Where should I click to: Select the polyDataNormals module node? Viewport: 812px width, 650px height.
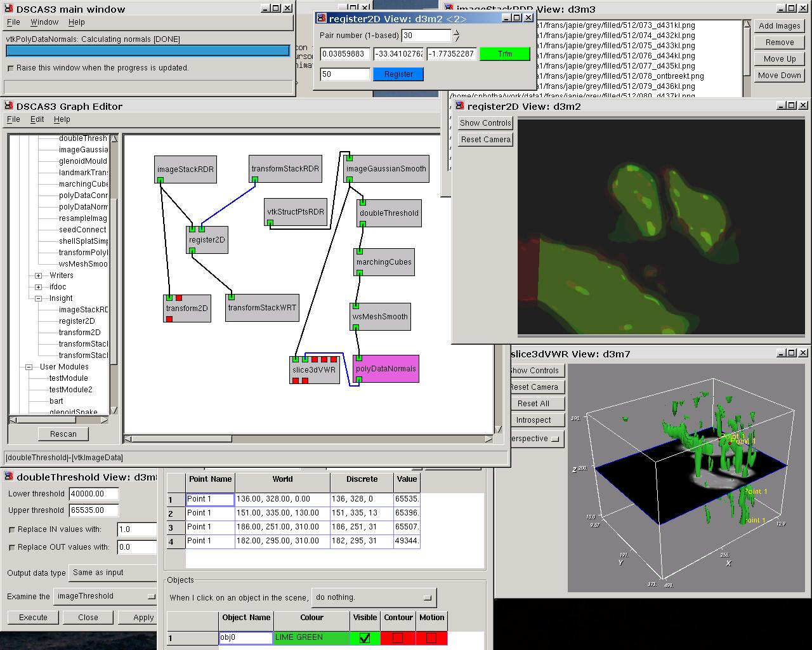pos(386,368)
